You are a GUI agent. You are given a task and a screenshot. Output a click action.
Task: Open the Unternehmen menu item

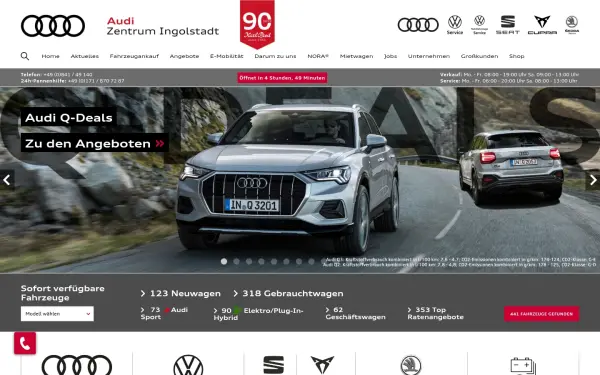[x=429, y=56]
